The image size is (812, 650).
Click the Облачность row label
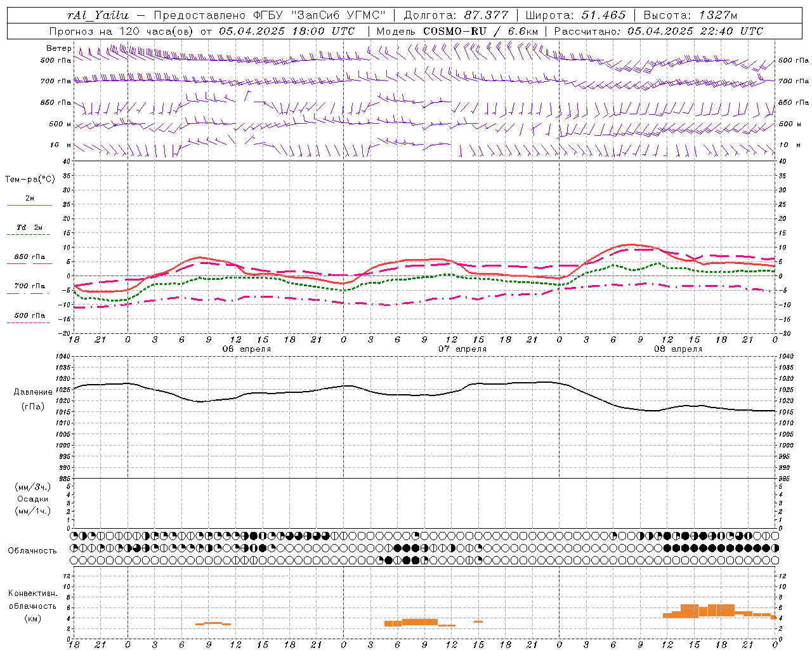pyautogui.click(x=32, y=550)
